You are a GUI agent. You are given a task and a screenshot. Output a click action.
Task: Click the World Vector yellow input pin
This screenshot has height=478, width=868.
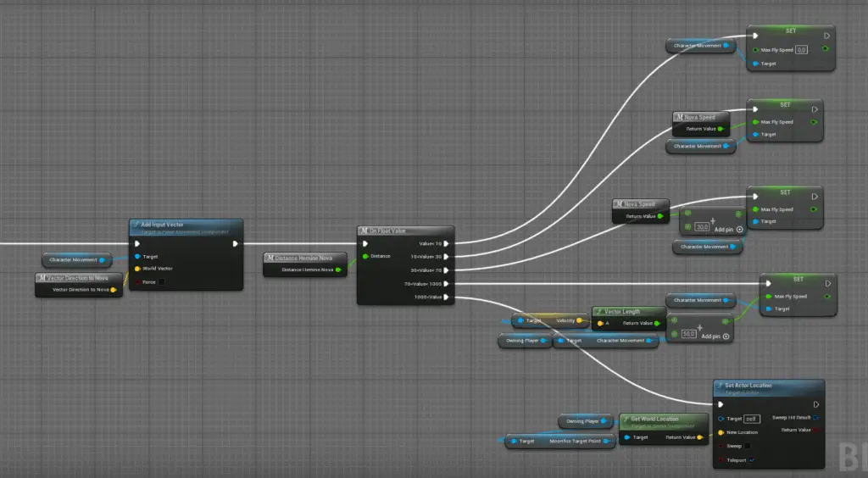click(x=137, y=269)
